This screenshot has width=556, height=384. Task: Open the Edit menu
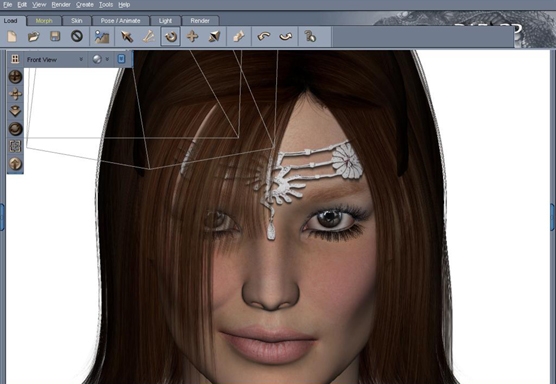(x=22, y=5)
